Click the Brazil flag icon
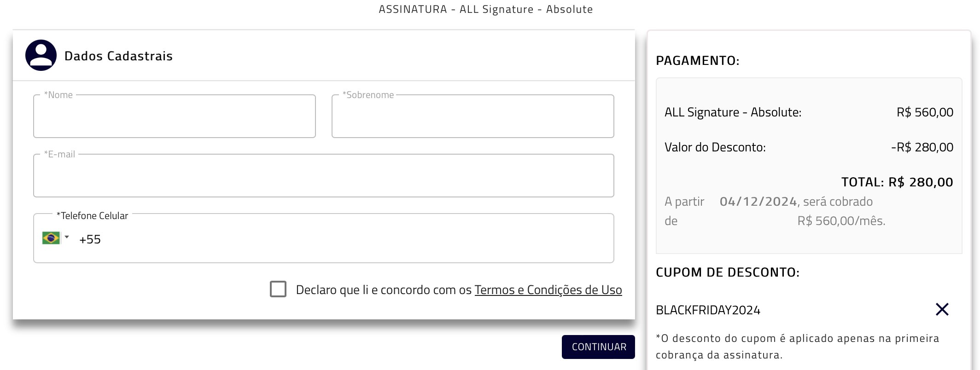 point(51,238)
